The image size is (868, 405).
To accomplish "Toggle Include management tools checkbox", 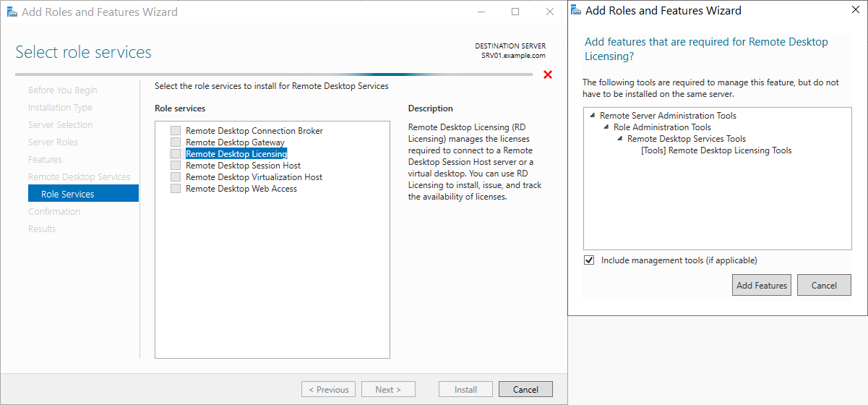I will (x=589, y=260).
